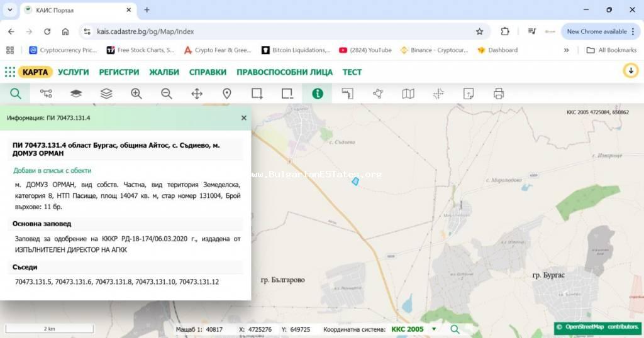Image resolution: width=644 pixels, height=338 pixels.
Task: Toggle the remove-from-selection rectangle tool
Action: (x=287, y=94)
